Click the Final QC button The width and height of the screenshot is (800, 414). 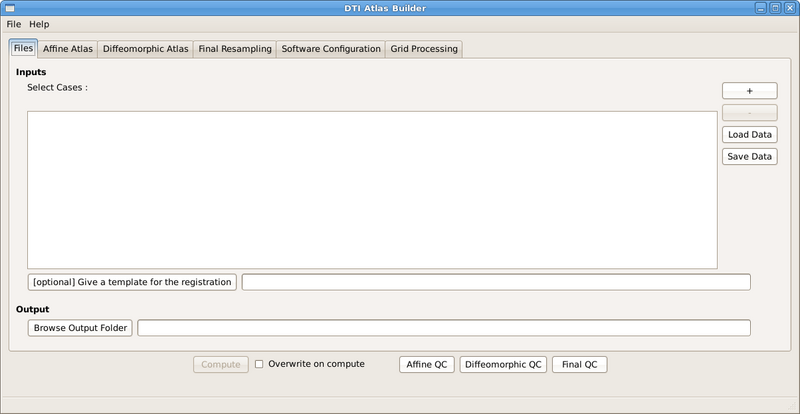coord(579,364)
